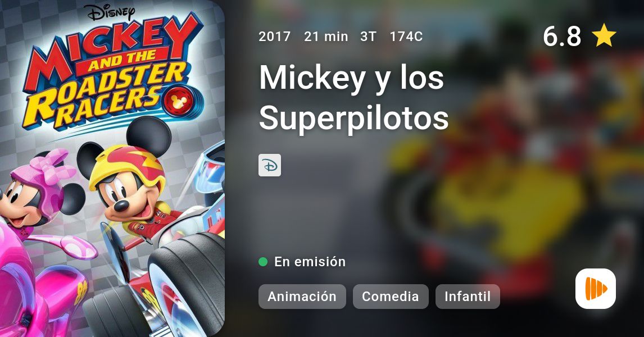
Task: Click the green En emisión status dot
Action: click(x=263, y=262)
